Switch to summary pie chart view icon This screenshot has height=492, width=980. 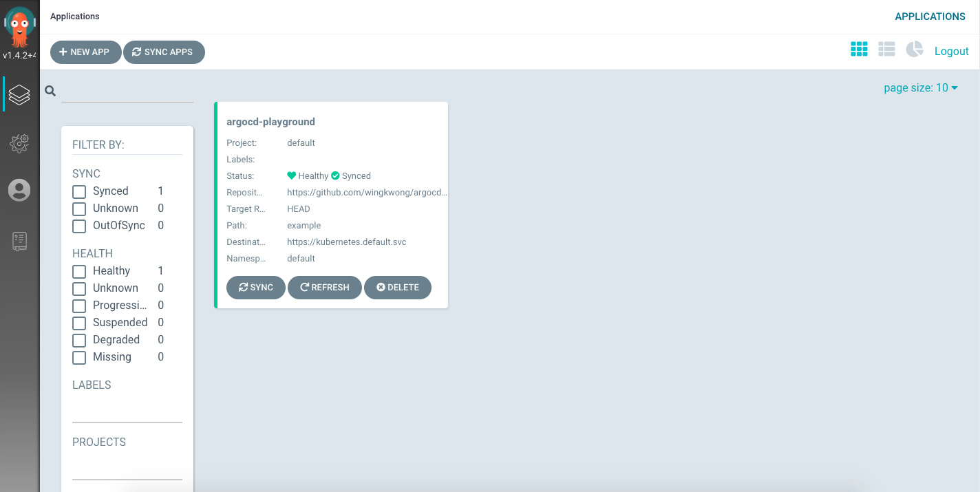click(915, 49)
